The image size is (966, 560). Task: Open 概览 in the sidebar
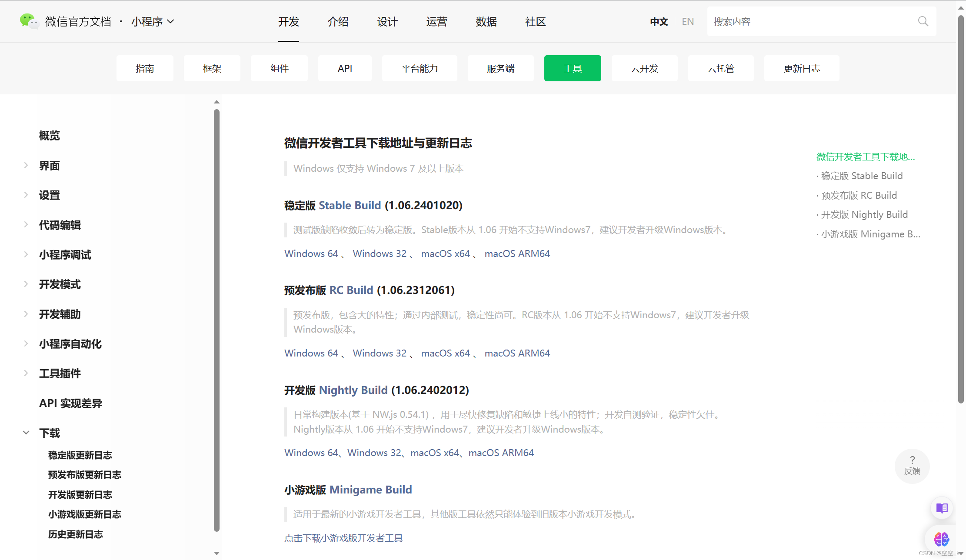(x=50, y=136)
